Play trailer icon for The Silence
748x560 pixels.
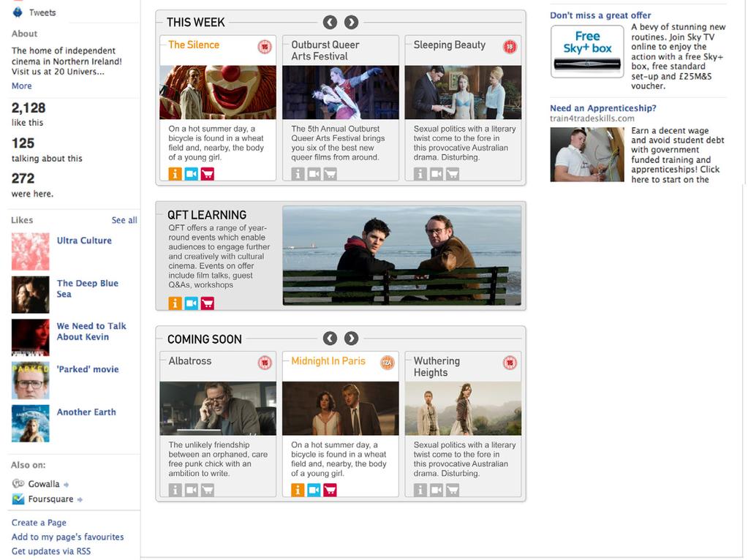[x=192, y=173]
